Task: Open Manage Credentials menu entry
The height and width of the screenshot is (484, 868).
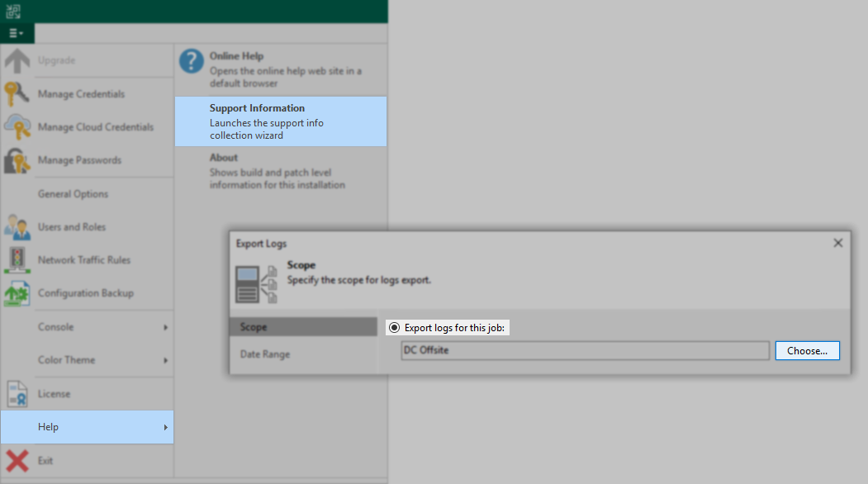Action: pyautogui.click(x=87, y=94)
